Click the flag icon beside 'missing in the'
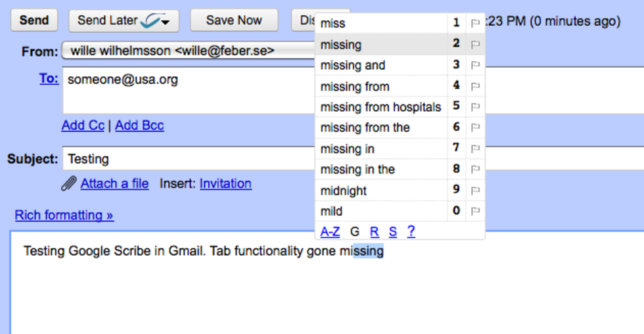 coord(474,170)
